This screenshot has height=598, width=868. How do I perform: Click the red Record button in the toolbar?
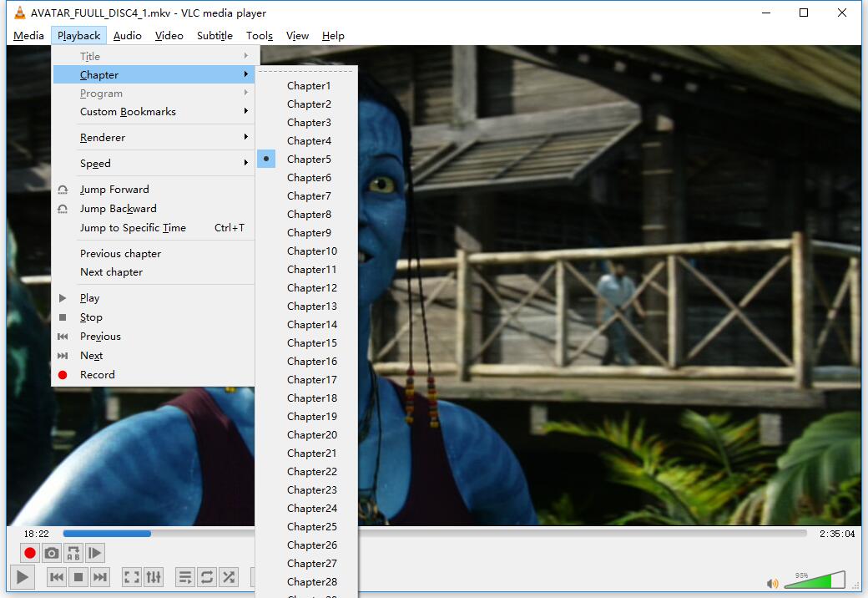click(30, 553)
